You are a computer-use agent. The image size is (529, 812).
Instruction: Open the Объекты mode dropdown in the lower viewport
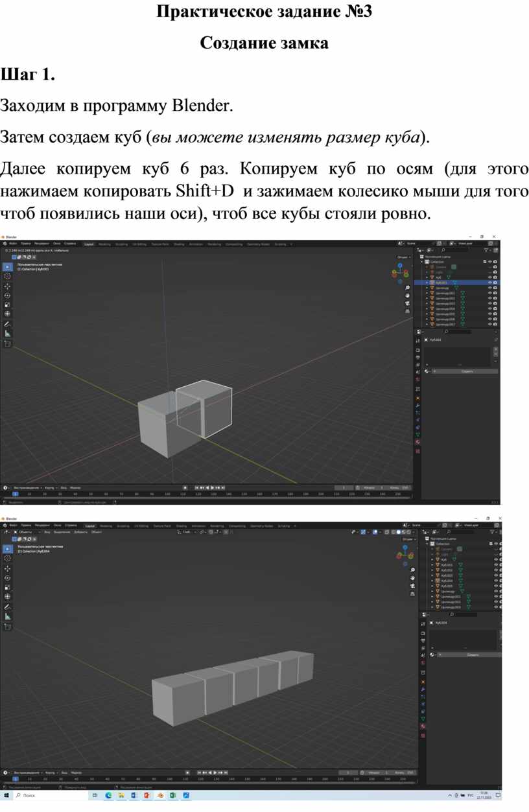[27, 531]
